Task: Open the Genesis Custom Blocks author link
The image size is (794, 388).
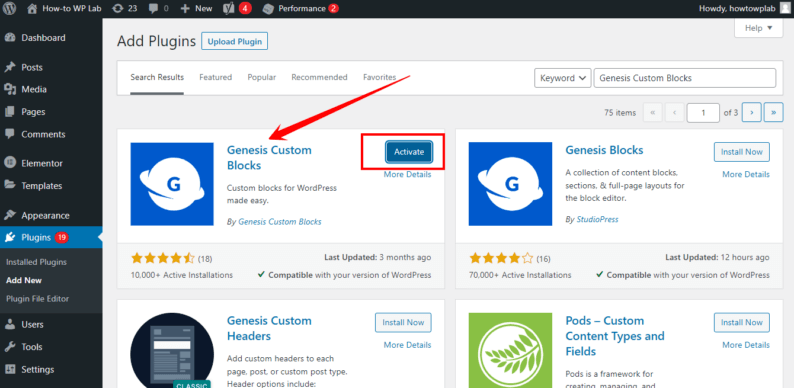Action: (280, 221)
